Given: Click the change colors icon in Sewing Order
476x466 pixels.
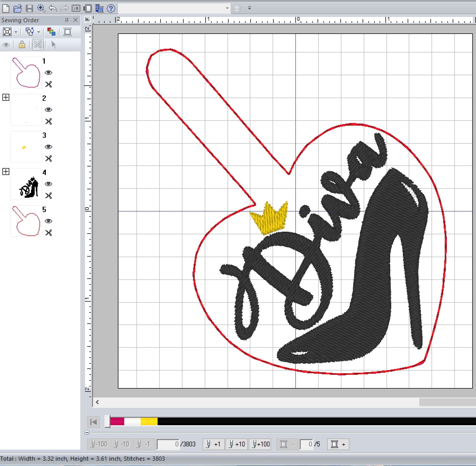Looking at the screenshot, I should click(51, 32).
